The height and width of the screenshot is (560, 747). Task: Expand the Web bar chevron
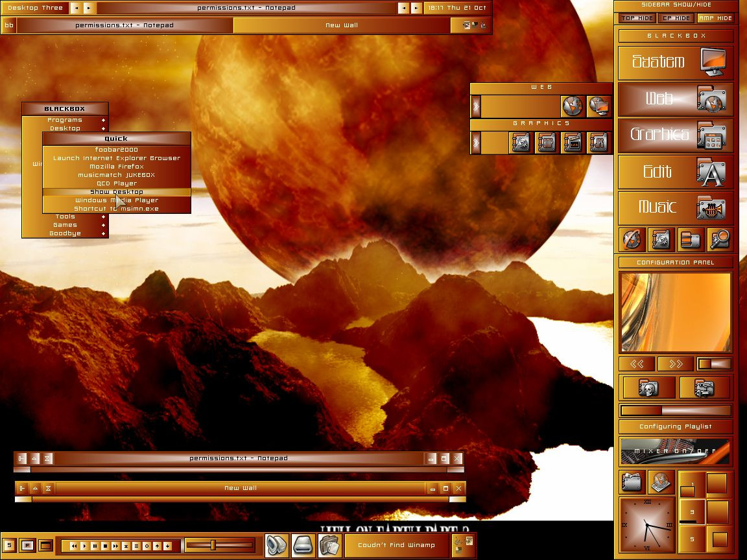[475, 106]
